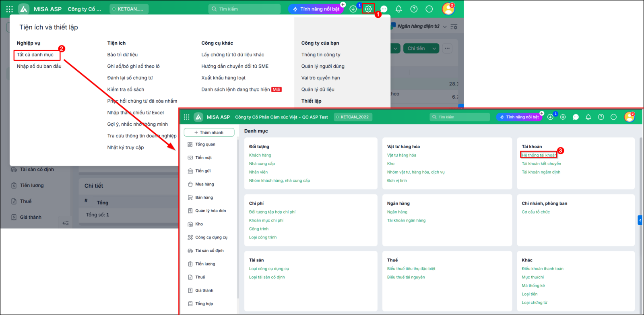644x315 pixels.
Task: Click the Tiền lương icon in the Tiện ích window sidebar
Action: [14, 185]
